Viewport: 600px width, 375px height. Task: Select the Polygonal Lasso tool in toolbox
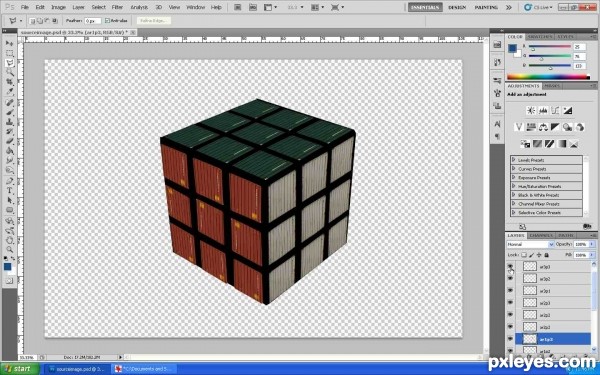[9, 63]
